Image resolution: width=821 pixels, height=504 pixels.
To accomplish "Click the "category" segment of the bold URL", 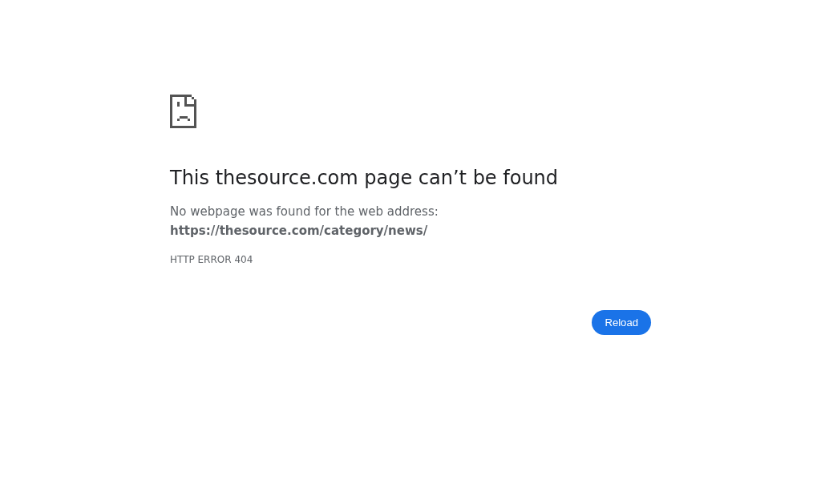I will 354,231.
